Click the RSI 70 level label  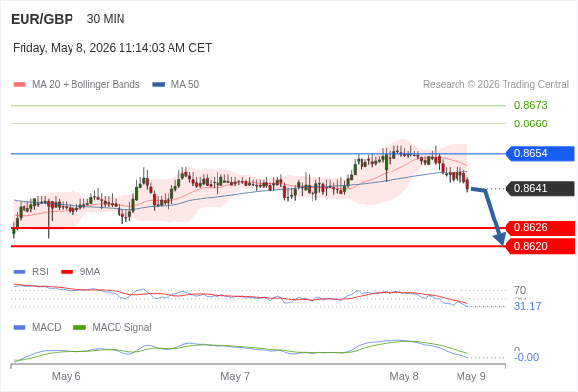coord(520,290)
